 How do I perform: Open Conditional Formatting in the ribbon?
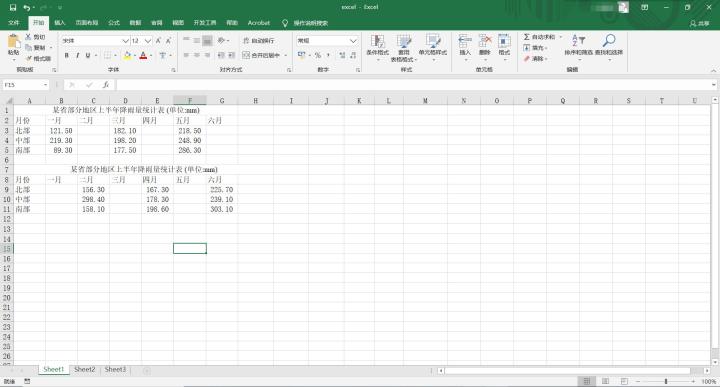tap(377, 42)
